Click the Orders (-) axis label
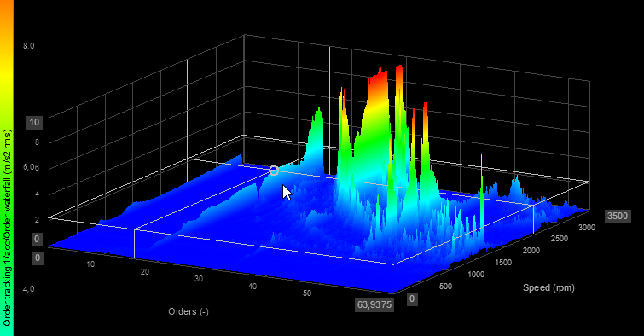Image resolution: width=644 pixels, height=336 pixels. (189, 311)
